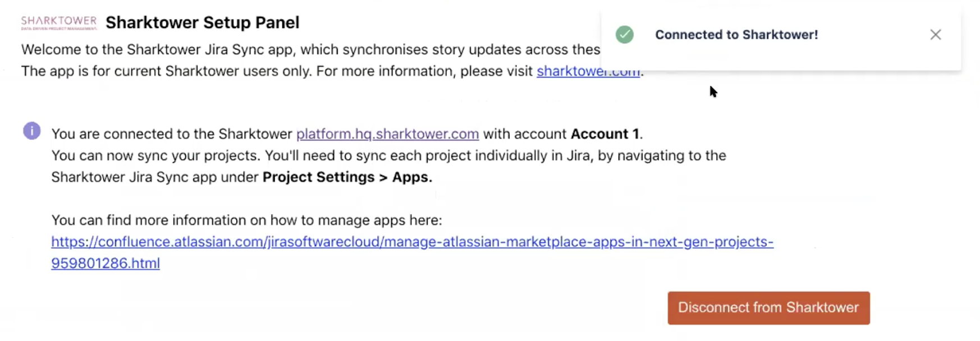Click 'The app is for current Sharktower users only' text
980x341 pixels.
(x=166, y=71)
